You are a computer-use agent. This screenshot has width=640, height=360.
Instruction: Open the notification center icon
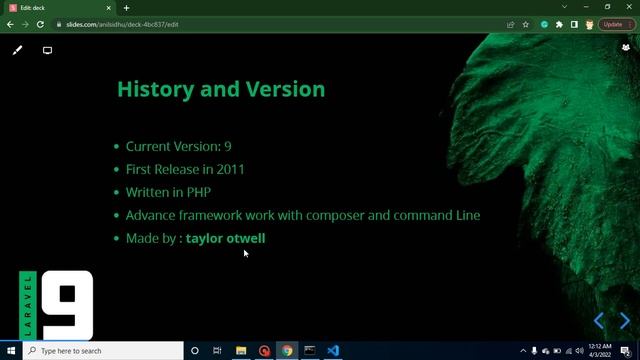coord(625,351)
